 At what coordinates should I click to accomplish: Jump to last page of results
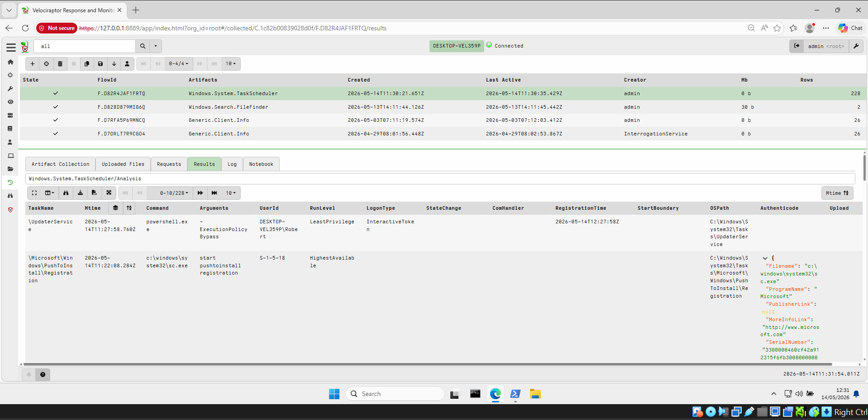point(214,193)
